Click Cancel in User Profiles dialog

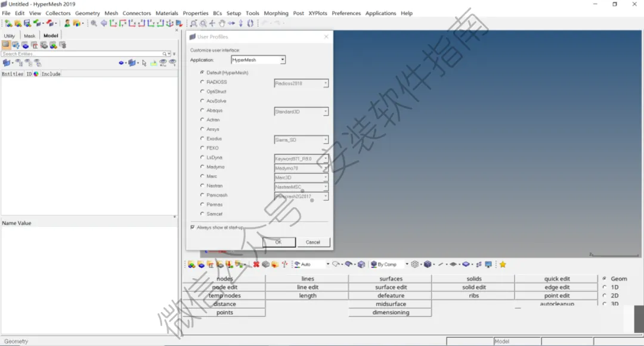313,242
